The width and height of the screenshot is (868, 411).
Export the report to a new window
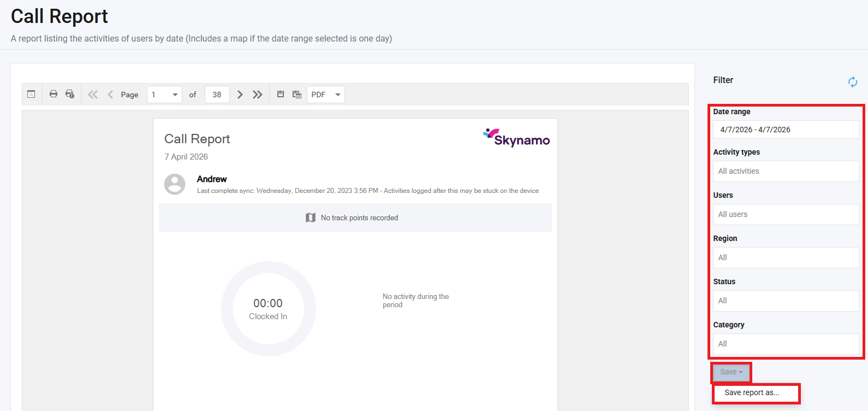pos(297,95)
